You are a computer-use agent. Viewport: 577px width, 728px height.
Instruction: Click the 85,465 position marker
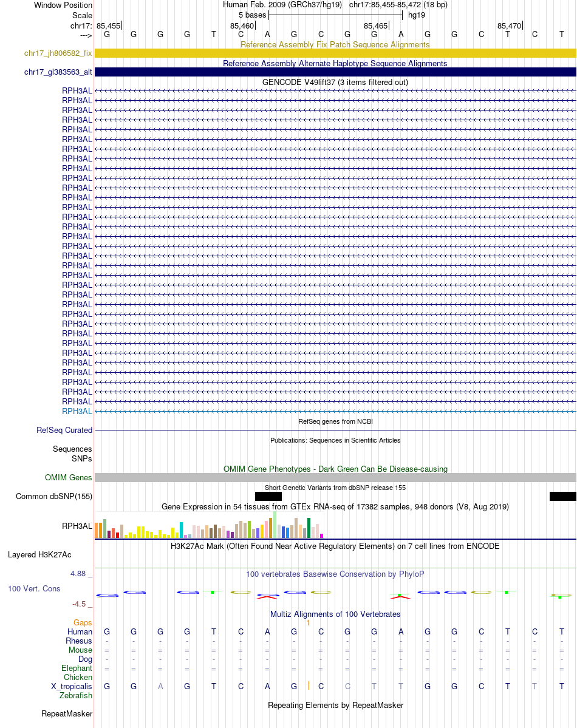377,26
